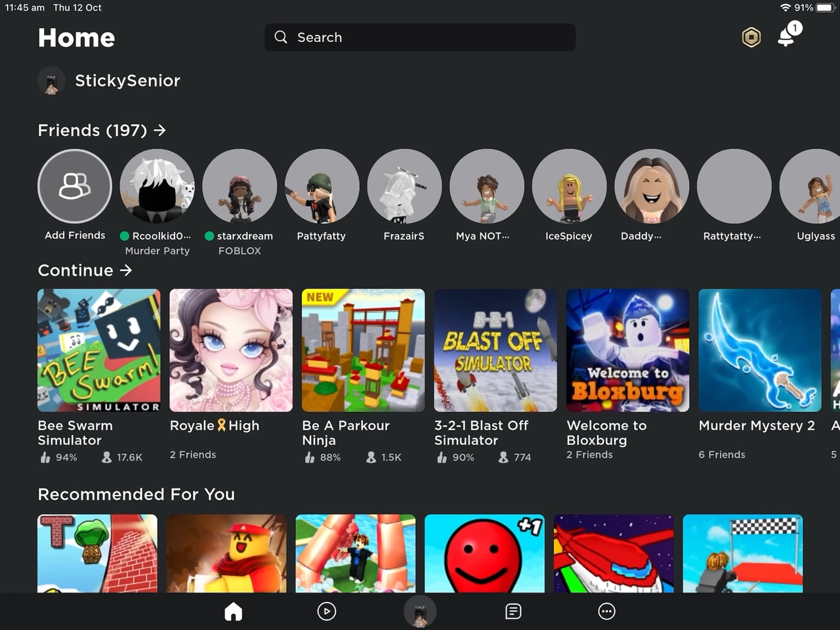This screenshot has height=630, width=840.
Task: Open your avatar editor from bottom navigation
Action: 420,611
